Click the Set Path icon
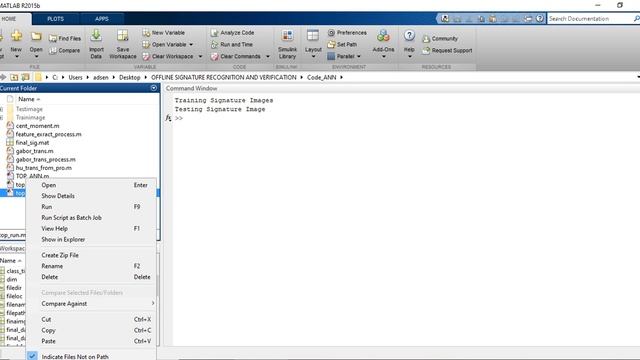This screenshot has width=640, height=360. click(x=331, y=44)
